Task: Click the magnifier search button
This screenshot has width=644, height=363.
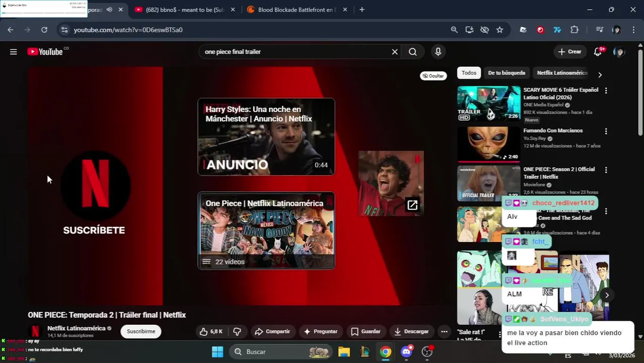Action: pos(413,51)
